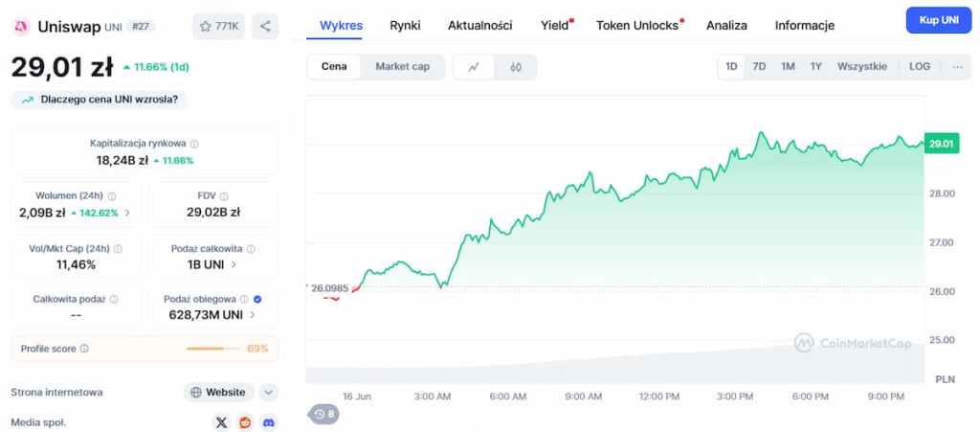Screen dimensions: 980x432
Task: Open the Token Unlocks tab
Action: [x=636, y=26]
